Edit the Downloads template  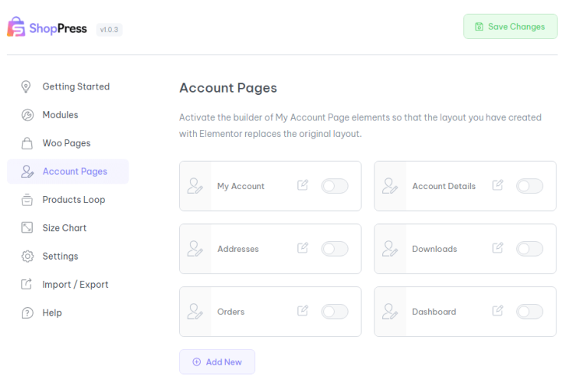tap(497, 248)
